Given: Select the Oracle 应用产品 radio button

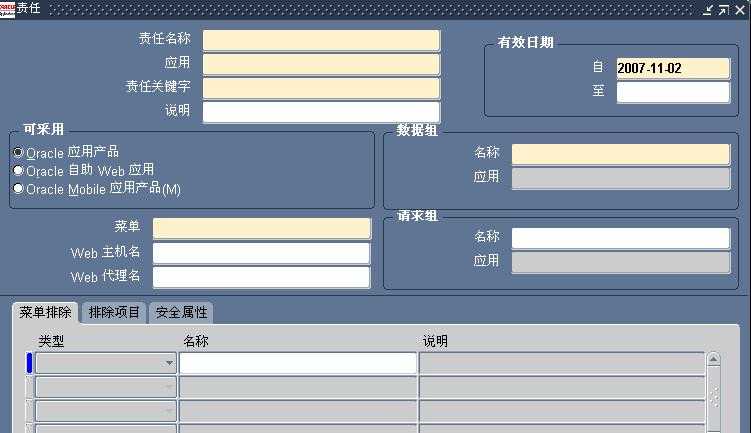Looking at the screenshot, I should pyautogui.click(x=18, y=153).
